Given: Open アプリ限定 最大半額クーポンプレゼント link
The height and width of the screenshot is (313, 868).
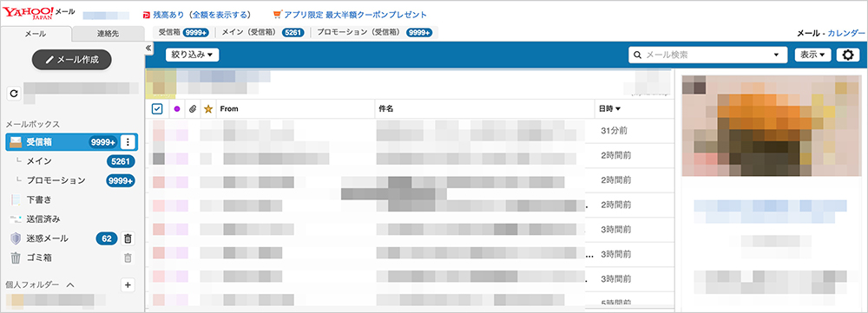Looking at the screenshot, I should [x=355, y=15].
